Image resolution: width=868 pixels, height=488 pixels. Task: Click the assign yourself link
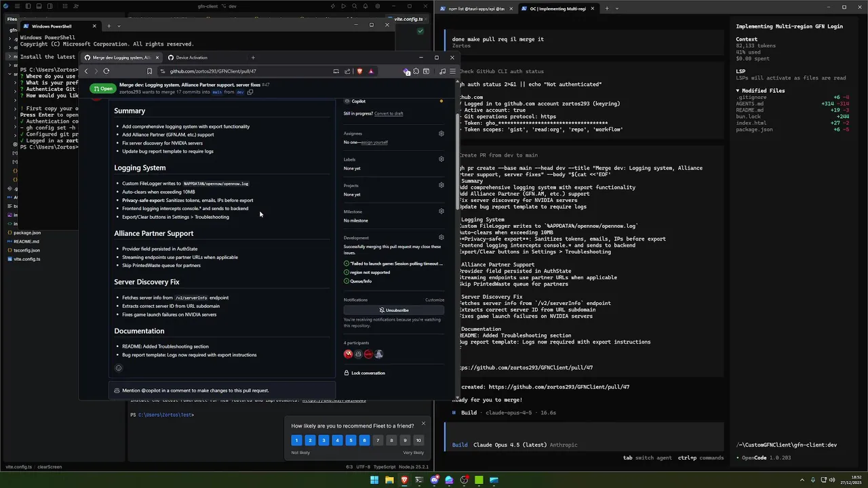(374, 142)
